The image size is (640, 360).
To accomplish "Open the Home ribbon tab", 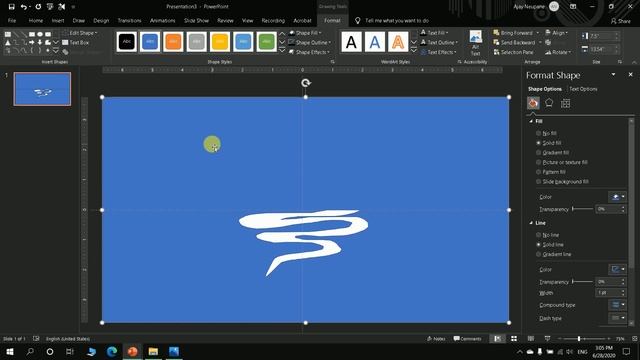I will 36,20.
